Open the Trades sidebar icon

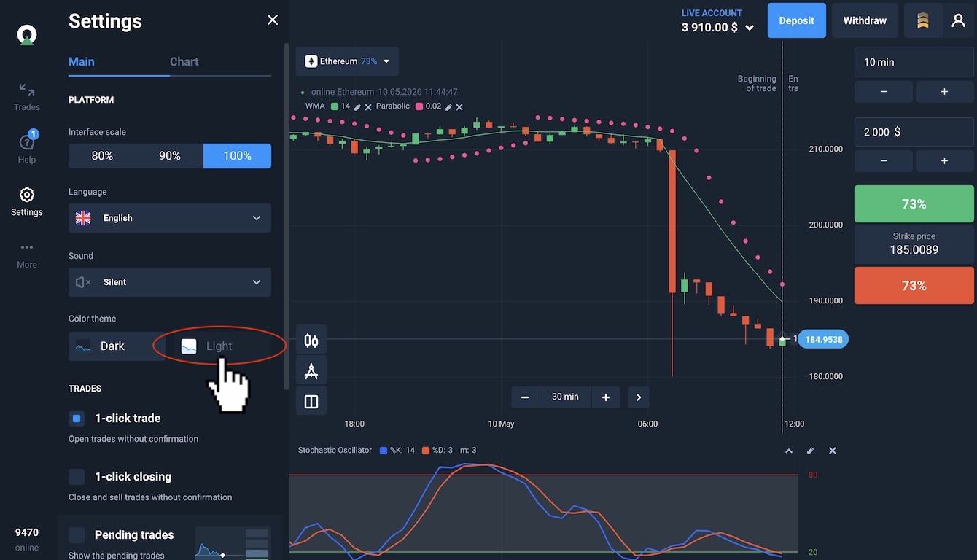[27, 96]
